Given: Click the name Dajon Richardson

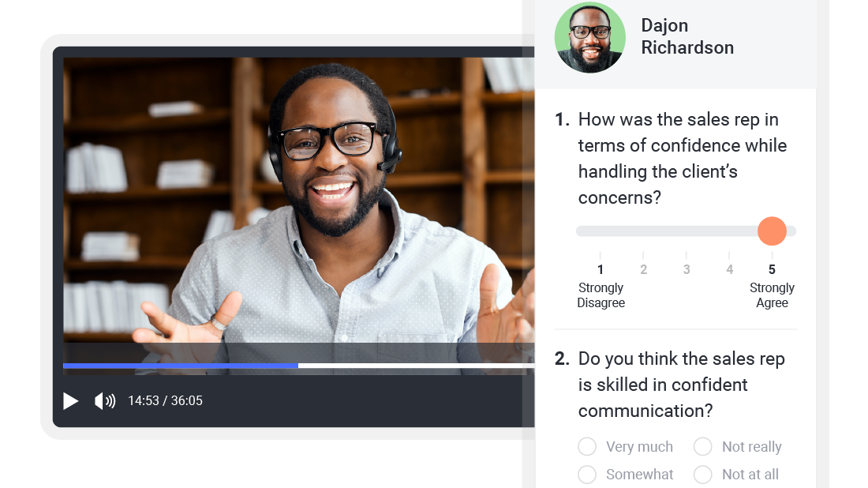Looking at the screenshot, I should click(687, 36).
